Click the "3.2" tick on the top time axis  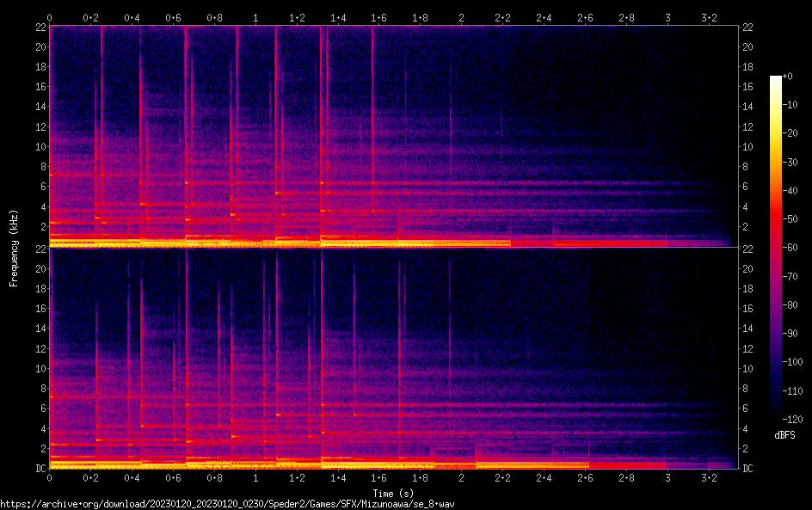point(709,17)
